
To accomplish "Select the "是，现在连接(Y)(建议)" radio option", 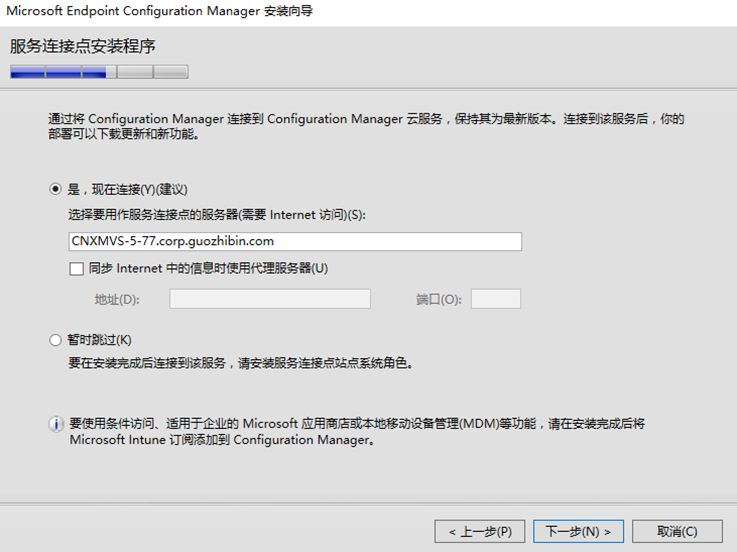I will click(56, 189).
